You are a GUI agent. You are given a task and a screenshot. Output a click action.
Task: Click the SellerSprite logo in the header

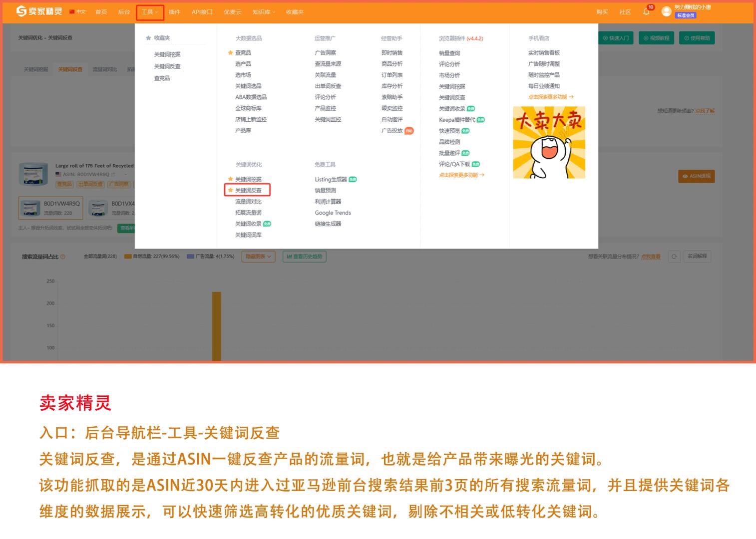39,11
